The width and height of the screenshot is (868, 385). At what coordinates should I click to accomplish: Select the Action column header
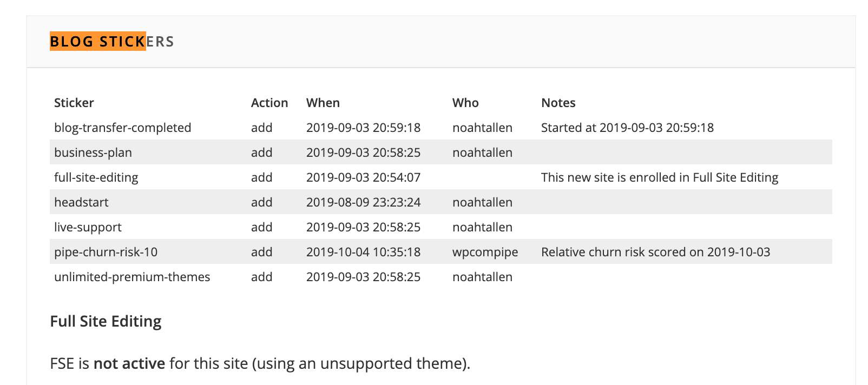pos(269,103)
